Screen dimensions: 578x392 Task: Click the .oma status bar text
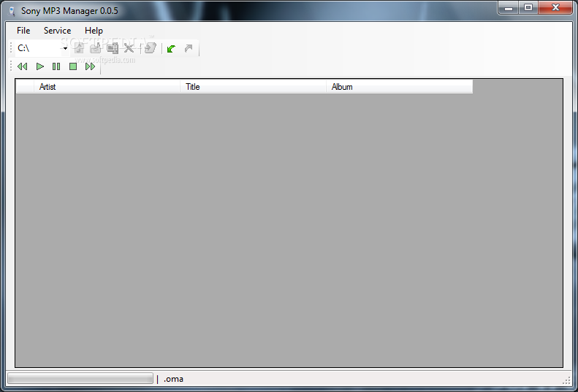pos(173,379)
